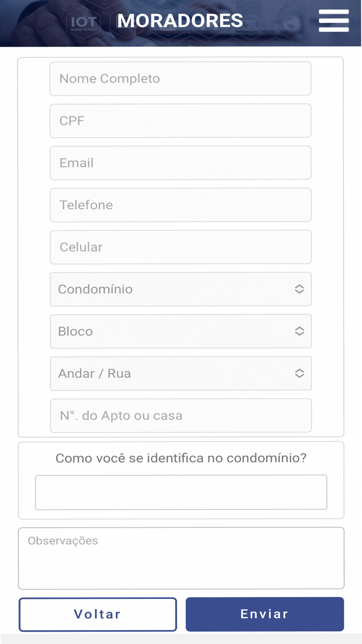Click the condominium identification input box
362x644 pixels.
[x=181, y=492]
